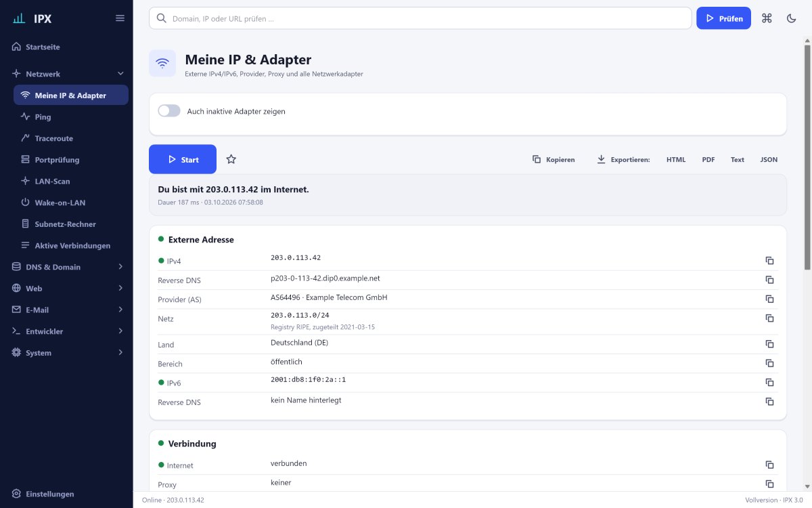Toggle the sidebar with the hamburger icon

pyautogui.click(x=120, y=18)
